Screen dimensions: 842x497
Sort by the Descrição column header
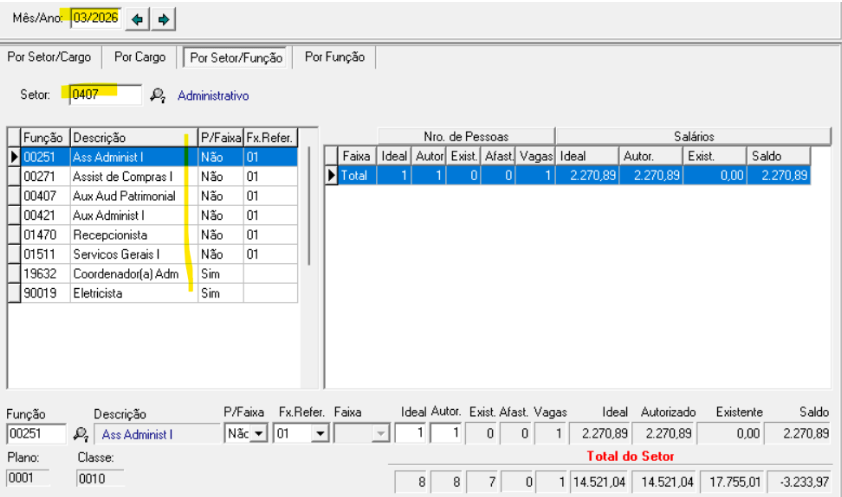[x=132, y=137]
